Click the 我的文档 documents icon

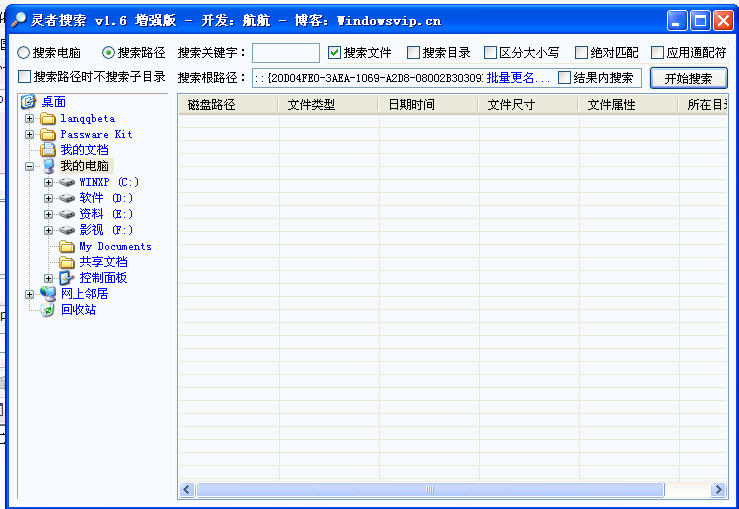tap(48, 150)
